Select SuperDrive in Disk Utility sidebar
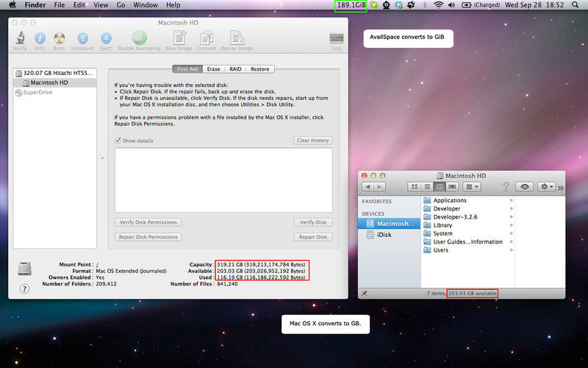Viewport: 588px width, 368px height. pos(54,93)
